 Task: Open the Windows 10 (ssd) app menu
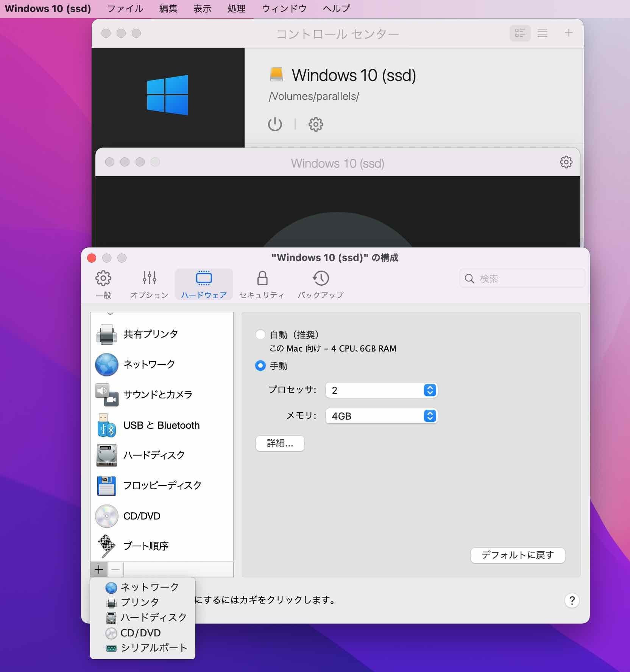tap(48, 8)
